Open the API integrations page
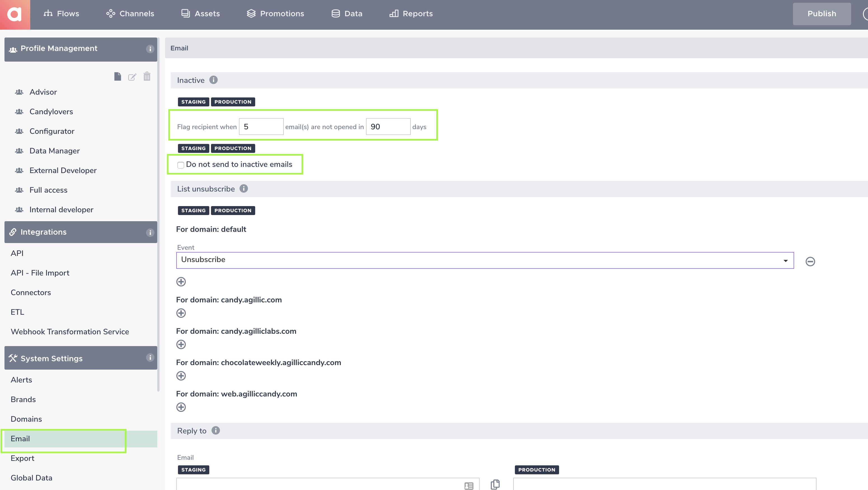The image size is (868, 490). tap(17, 253)
